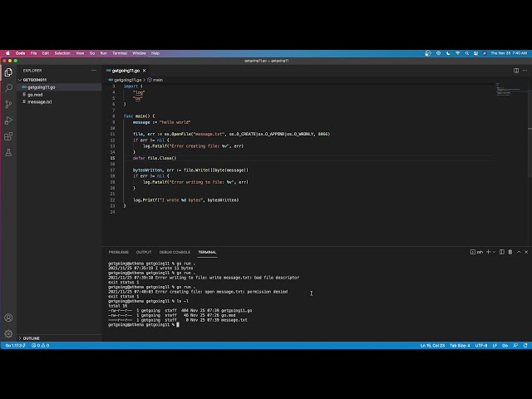Open the Window menu
The height and width of the screenshot is (399, 532).
[139, 53]
